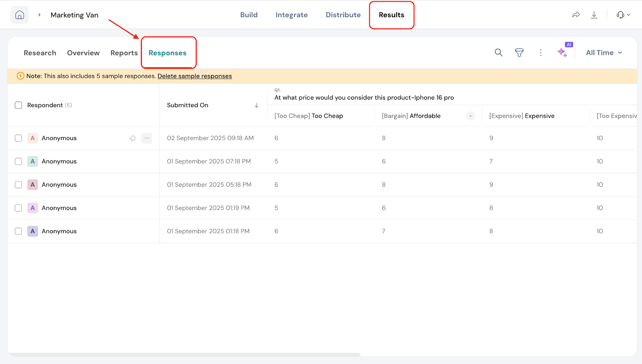Screen dimensions: 642x364
Task: Click the download icon in header
Action: point(594,15)
